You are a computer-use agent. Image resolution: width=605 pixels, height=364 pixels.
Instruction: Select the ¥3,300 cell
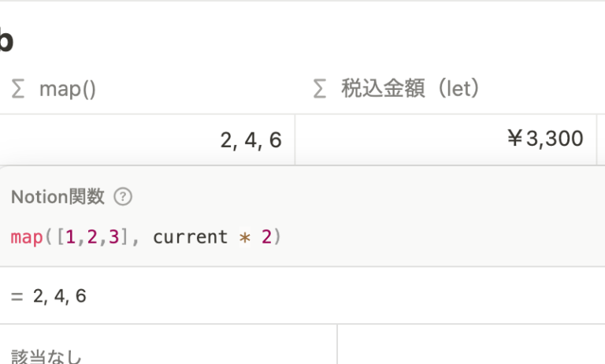click(544, 139)
